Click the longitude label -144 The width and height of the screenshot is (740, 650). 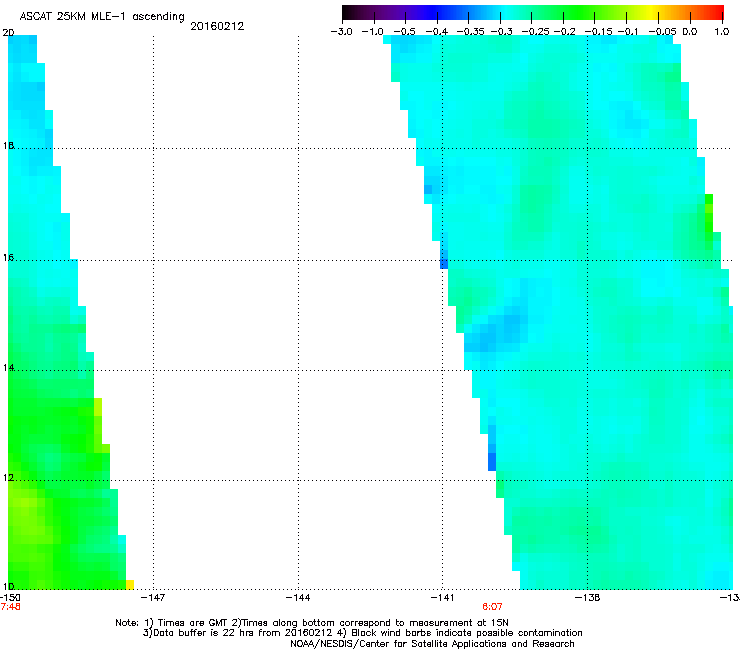pyautogui.click(x=298, y=598)
